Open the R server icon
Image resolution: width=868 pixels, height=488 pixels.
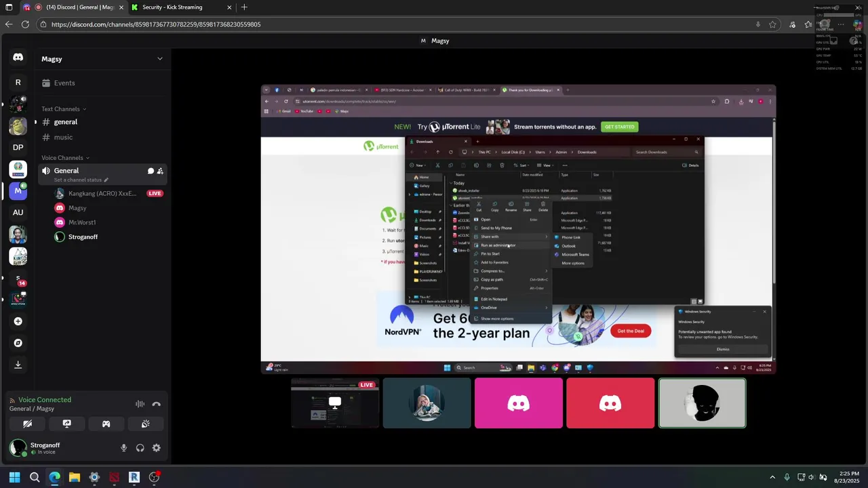click(x=18, y=82)
